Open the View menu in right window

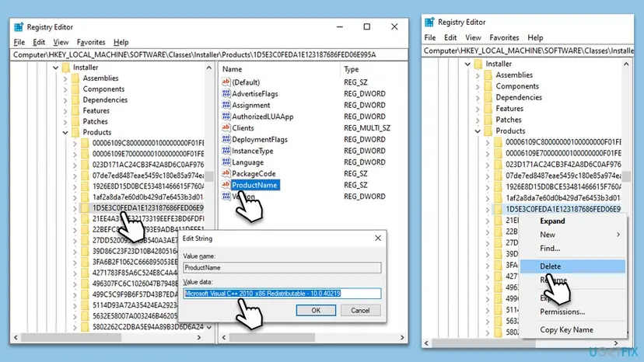tap(473, 38)
